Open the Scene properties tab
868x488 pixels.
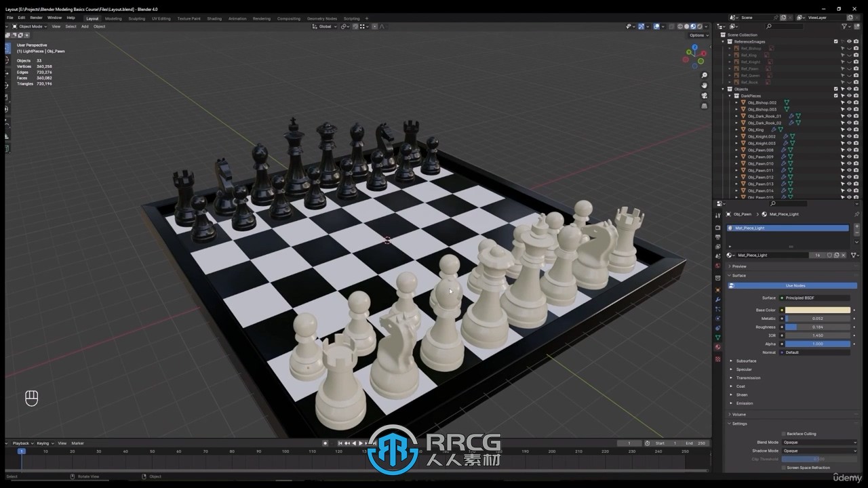718,256
